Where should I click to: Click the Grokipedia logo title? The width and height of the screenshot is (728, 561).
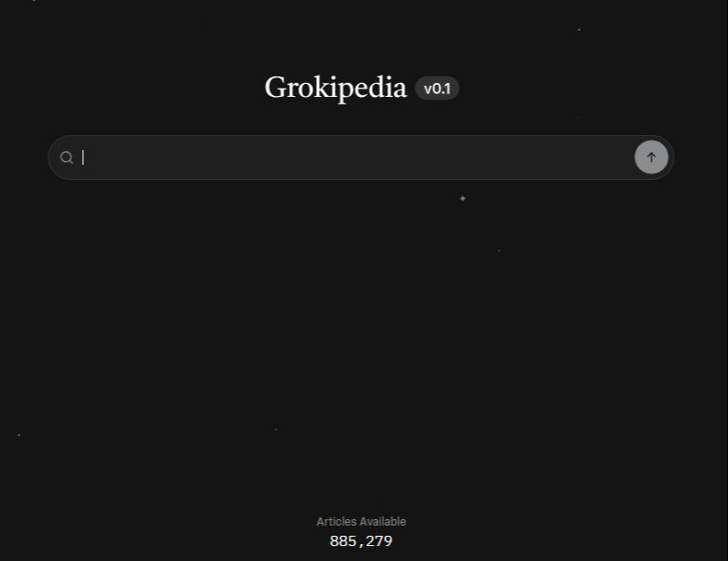pyautogui.click(x=336, y=88)
